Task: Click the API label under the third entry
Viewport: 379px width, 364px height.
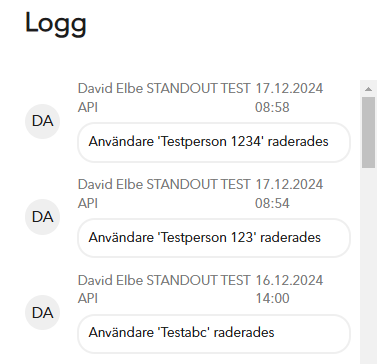Action: click(x=88, y=298)
